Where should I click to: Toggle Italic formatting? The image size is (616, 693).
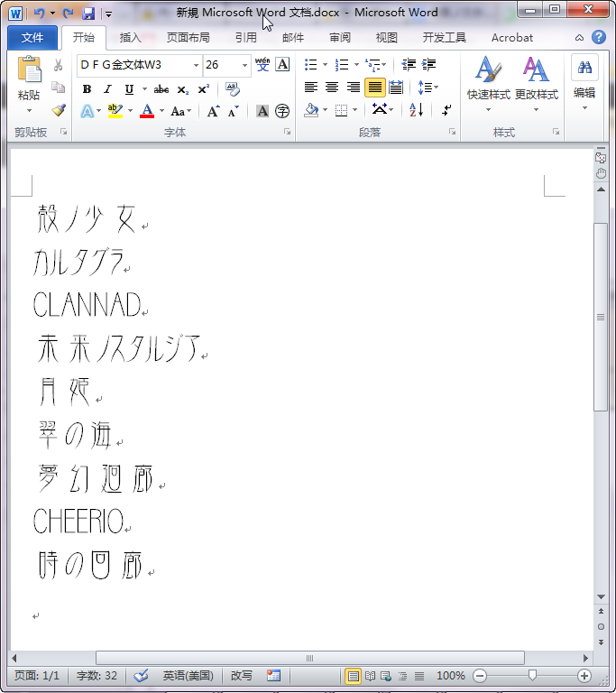click(107, 89)
